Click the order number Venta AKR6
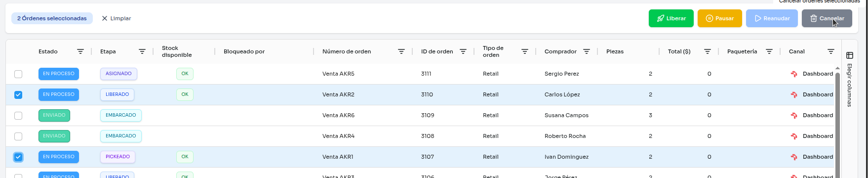The height and width of the screenshot is (178, 868). pyautogui.click(x=338, y=116)
